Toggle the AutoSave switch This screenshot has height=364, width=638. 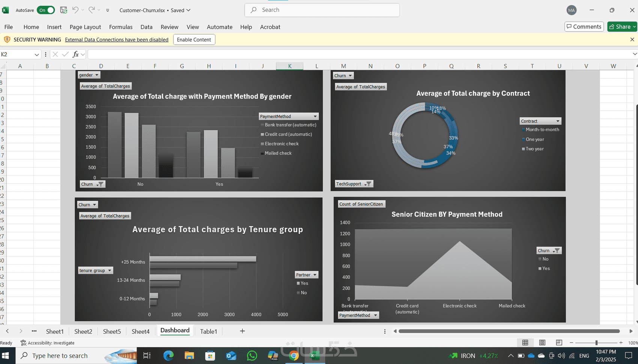click(x=46, y=10)
